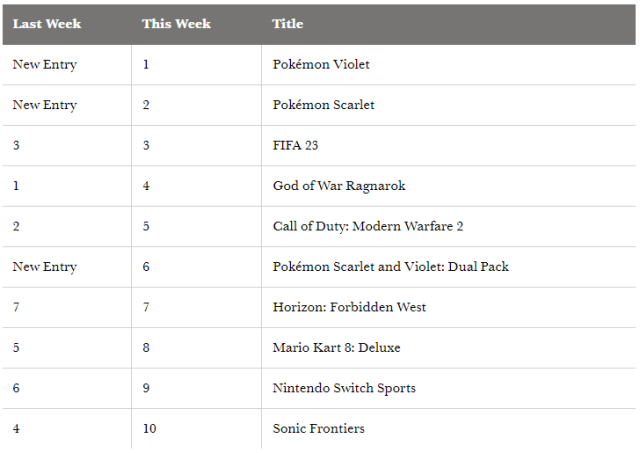The height and width of the screenshot is (453, 640).
Task: Select the Horizon: Forbidden West title
Action: (x=349, y=307)
